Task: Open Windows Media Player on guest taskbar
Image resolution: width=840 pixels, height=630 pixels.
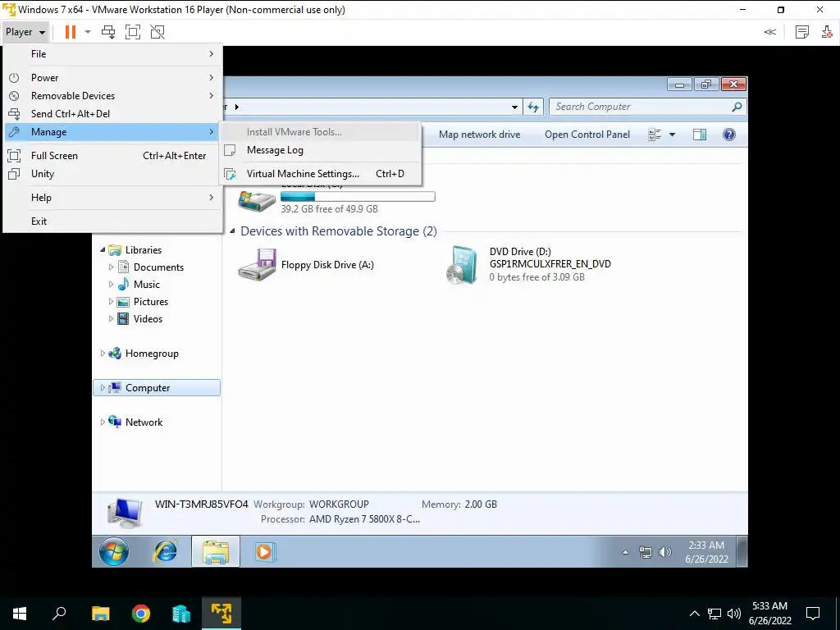Action: [264, 551]
